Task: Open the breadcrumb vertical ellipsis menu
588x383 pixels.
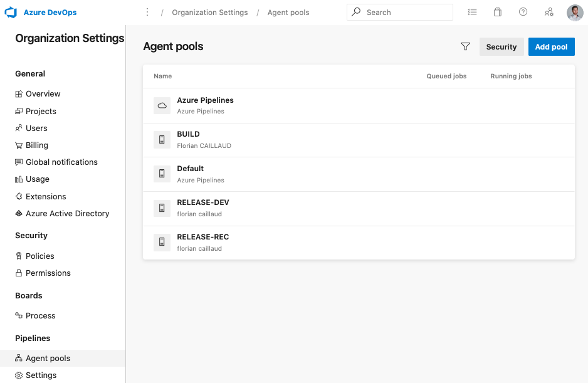Action: [147, 13]
